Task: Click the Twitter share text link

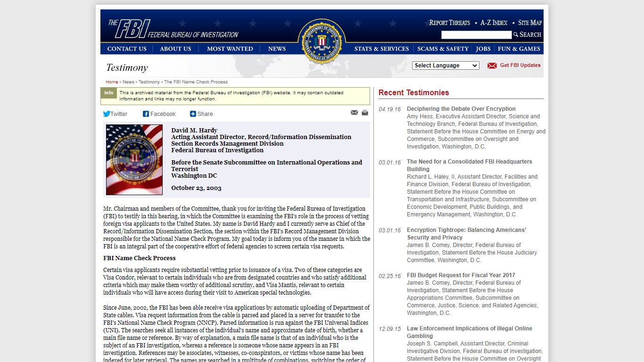Action: 119,114
